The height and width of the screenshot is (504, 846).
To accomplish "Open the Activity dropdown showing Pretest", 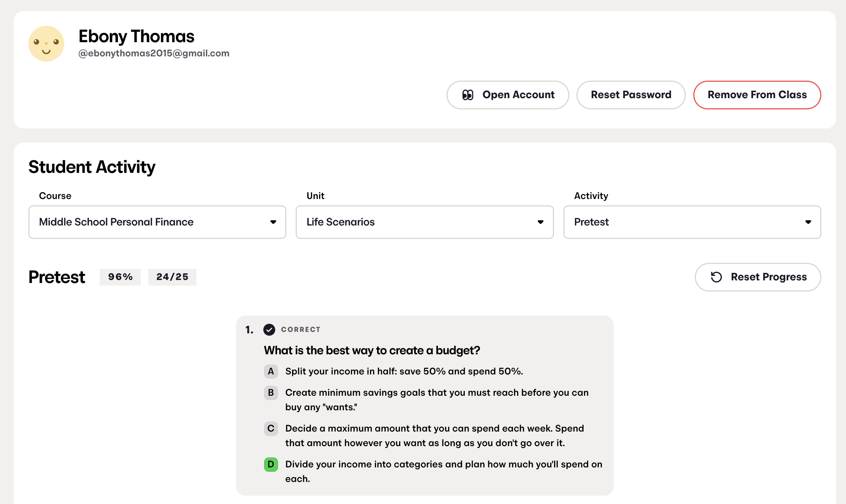I will (692, 222).
